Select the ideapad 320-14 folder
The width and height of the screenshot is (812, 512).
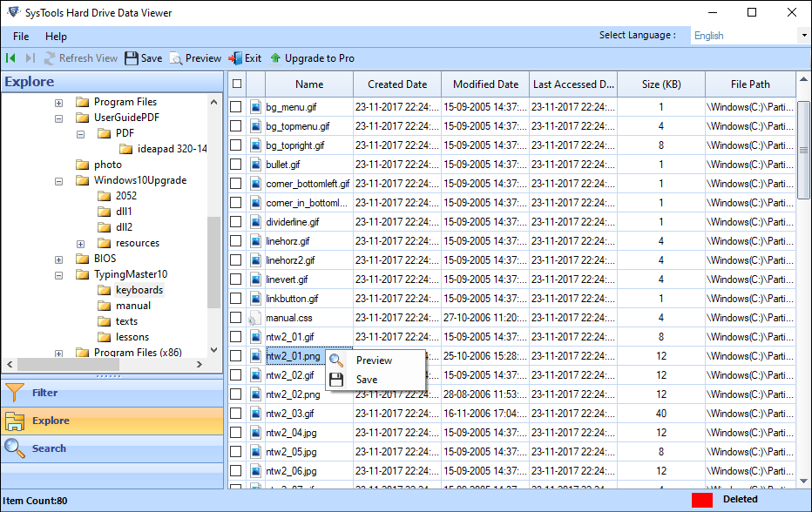172,149
